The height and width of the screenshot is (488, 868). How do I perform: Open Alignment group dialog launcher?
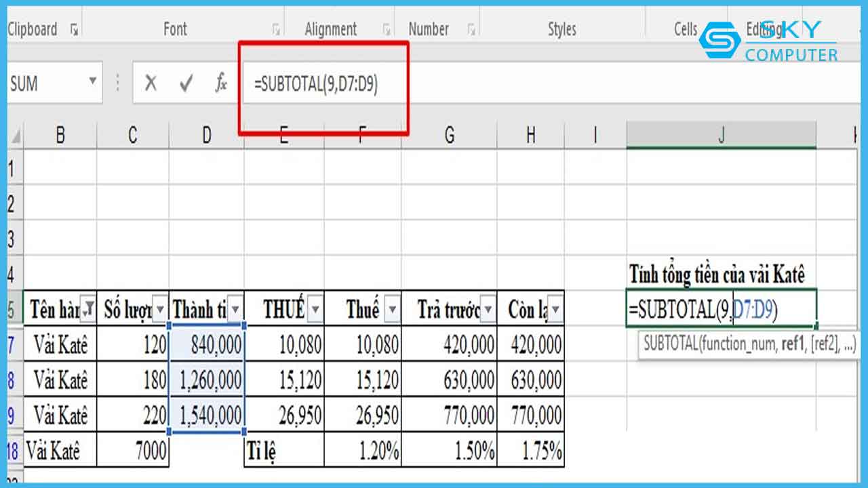click(x=387, y=29)
